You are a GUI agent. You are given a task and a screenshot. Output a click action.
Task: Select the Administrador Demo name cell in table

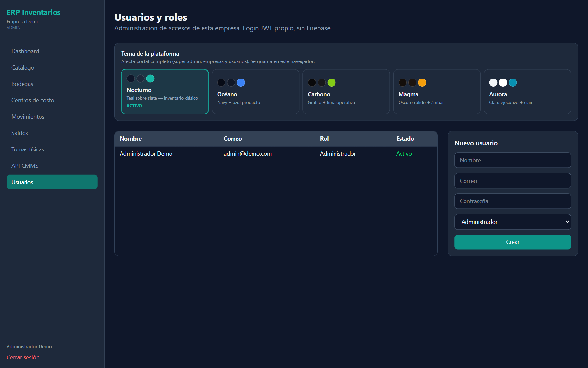tap(146, 154)
